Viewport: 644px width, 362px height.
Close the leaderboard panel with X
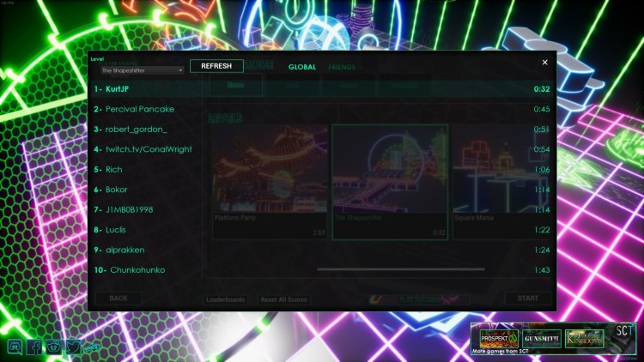(x=544, y=63)
